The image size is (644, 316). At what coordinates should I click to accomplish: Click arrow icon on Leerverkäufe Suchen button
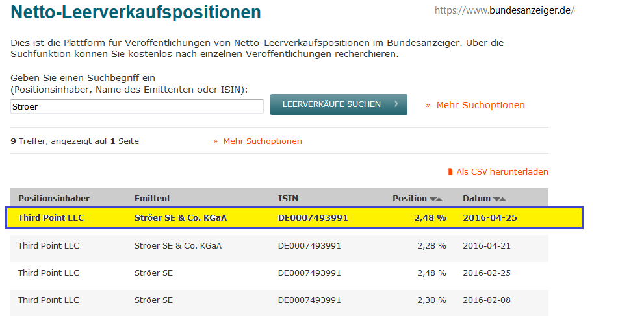point(395,104)
